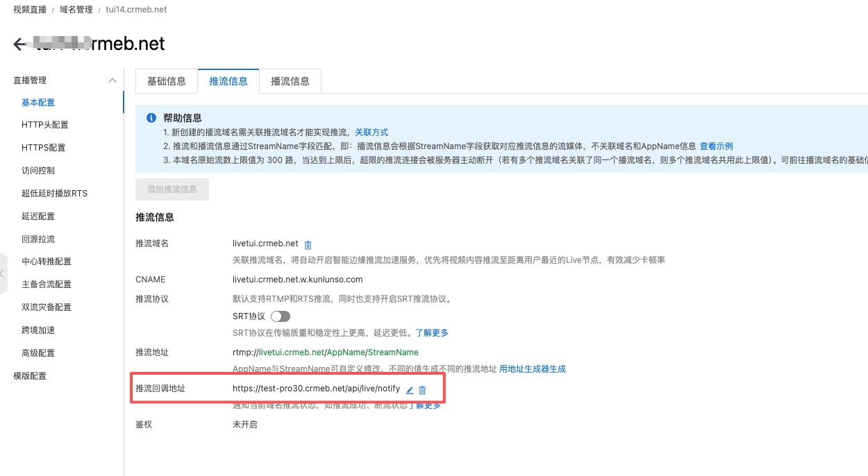Go to 访问控制 in the sidebar
Screen dimensions: 868x476
click(x=38, y=171)
